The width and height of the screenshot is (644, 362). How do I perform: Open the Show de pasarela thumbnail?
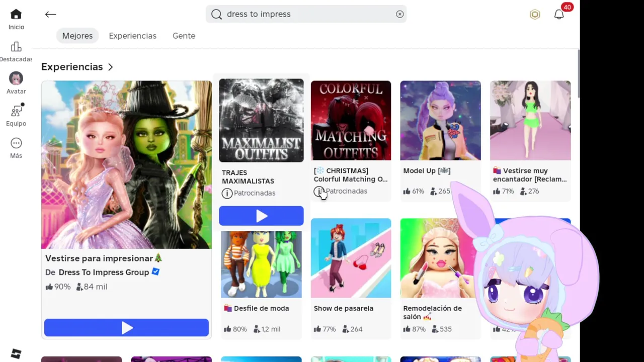[351, 258]
